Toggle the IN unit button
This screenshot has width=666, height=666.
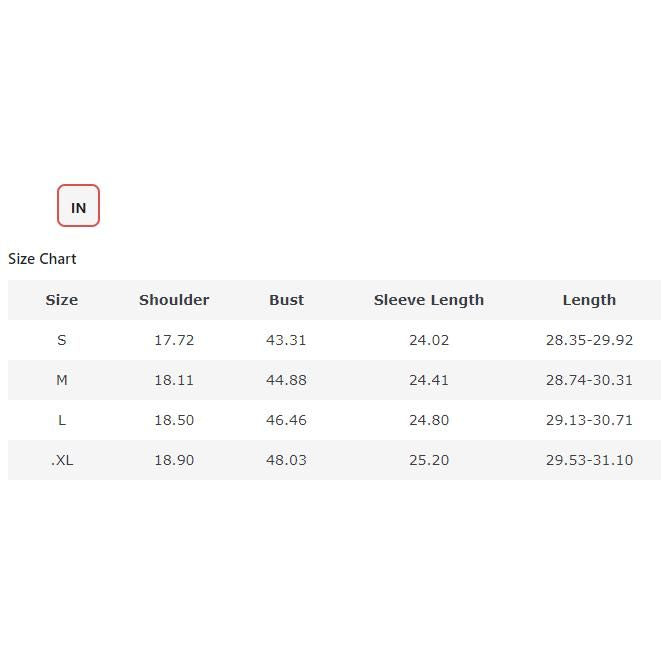(78, 206)
